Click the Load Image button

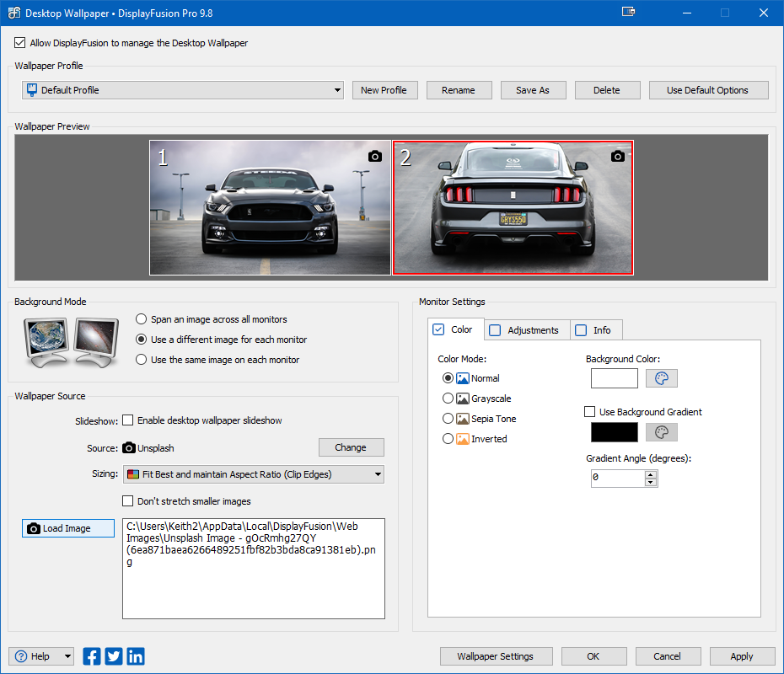click(68, 528)
